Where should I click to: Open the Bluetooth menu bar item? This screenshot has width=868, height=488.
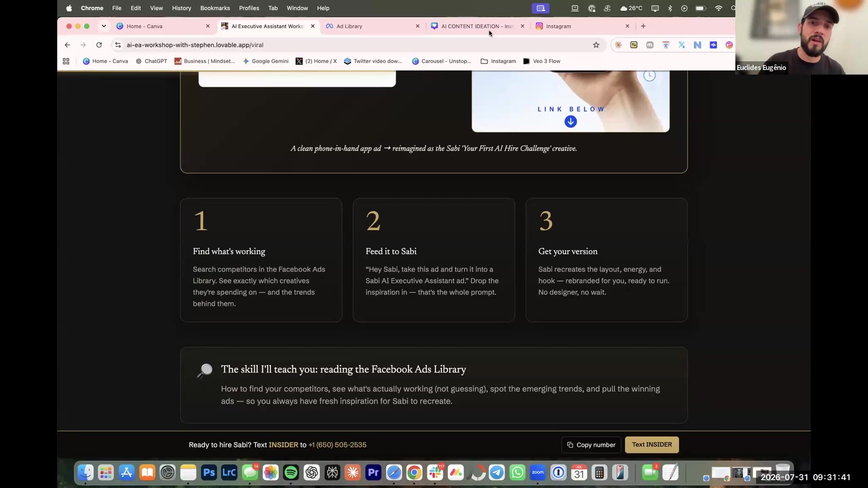670,8
